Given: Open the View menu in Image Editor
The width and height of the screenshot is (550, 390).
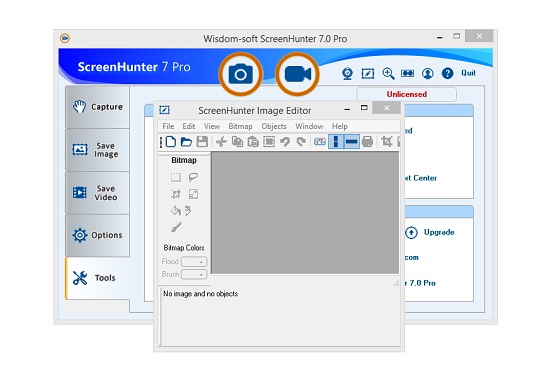Looking at the screenshot, I should [x=212, y=126].
